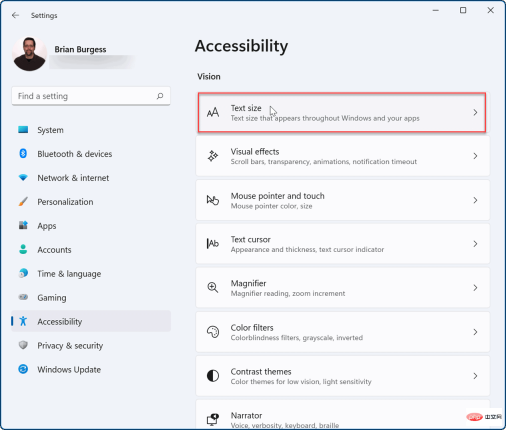Click the Personalization paintbrush icon
The width and height of the screenshot is (506, 430).
click(23, 201)
